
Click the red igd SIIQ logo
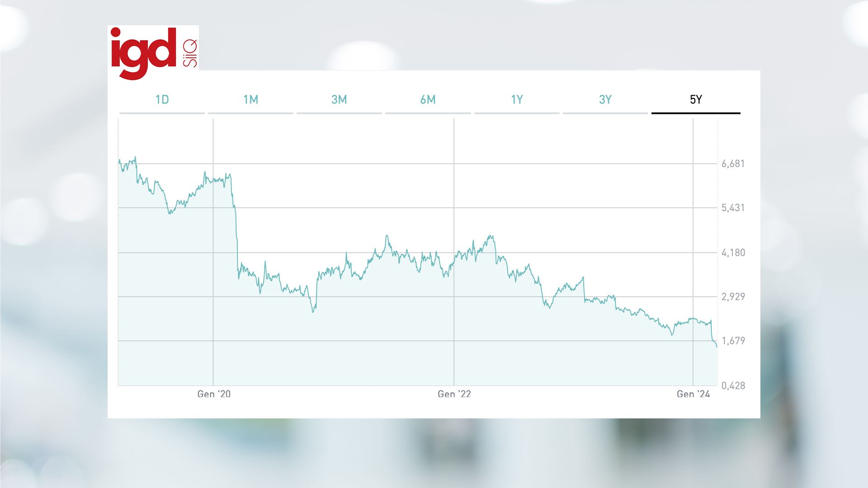(x=154, y=53)
